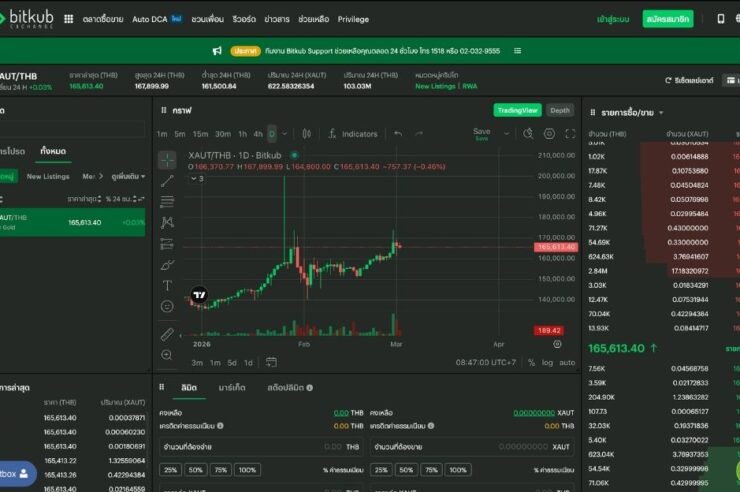Toggle auto scale on chart
Image resolution: width=740 pixels, height=492 pixels.
(x=567, y=362)
